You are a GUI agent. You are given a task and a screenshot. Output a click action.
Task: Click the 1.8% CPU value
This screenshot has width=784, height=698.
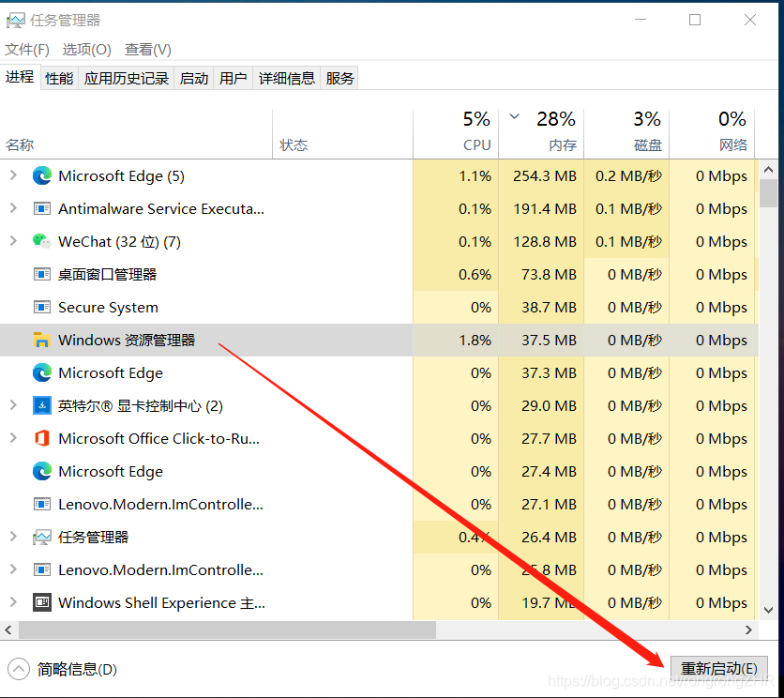tap(475, 341)
